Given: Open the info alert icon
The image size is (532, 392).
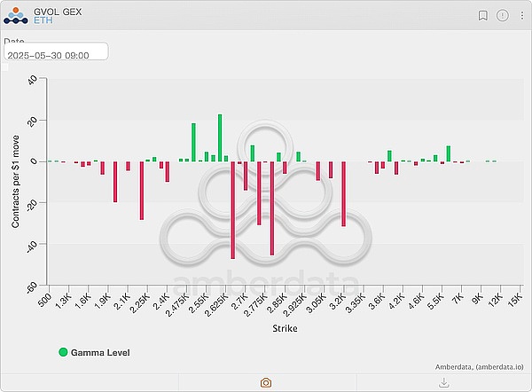Looking at the screenshot, I should [503, 15].
